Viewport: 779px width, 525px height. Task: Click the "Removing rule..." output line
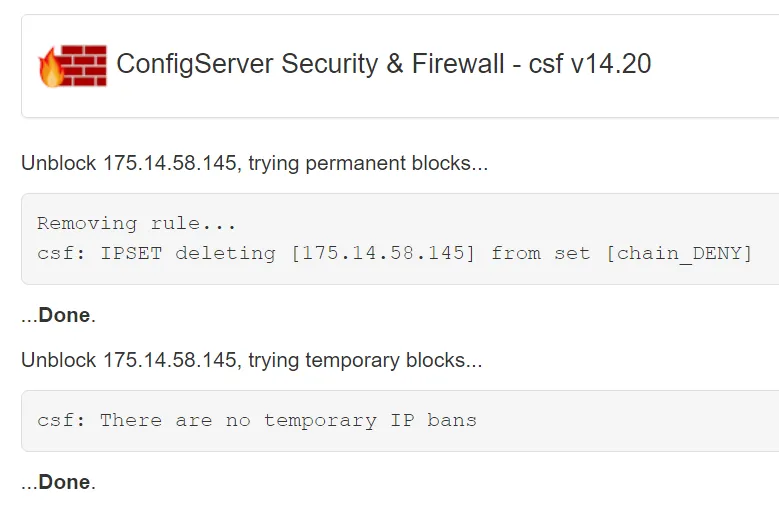coord(137,223)
